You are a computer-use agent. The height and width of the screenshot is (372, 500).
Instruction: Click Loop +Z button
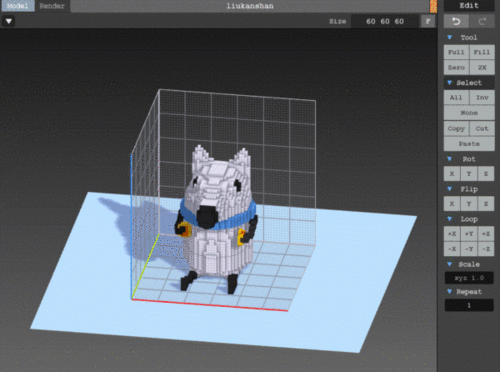coord(486,234)
